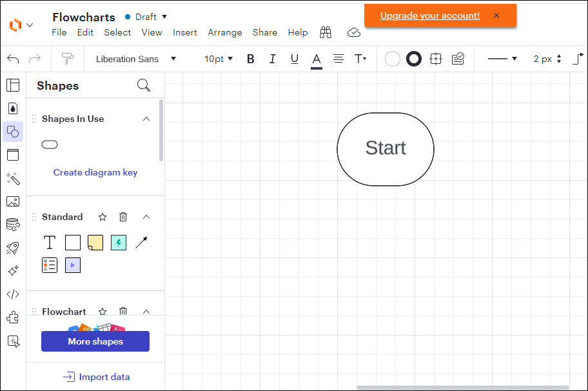Screen dimensions: 588x391
Task: Open the lightning actions sidebar icon
Action: coord(14,341)
